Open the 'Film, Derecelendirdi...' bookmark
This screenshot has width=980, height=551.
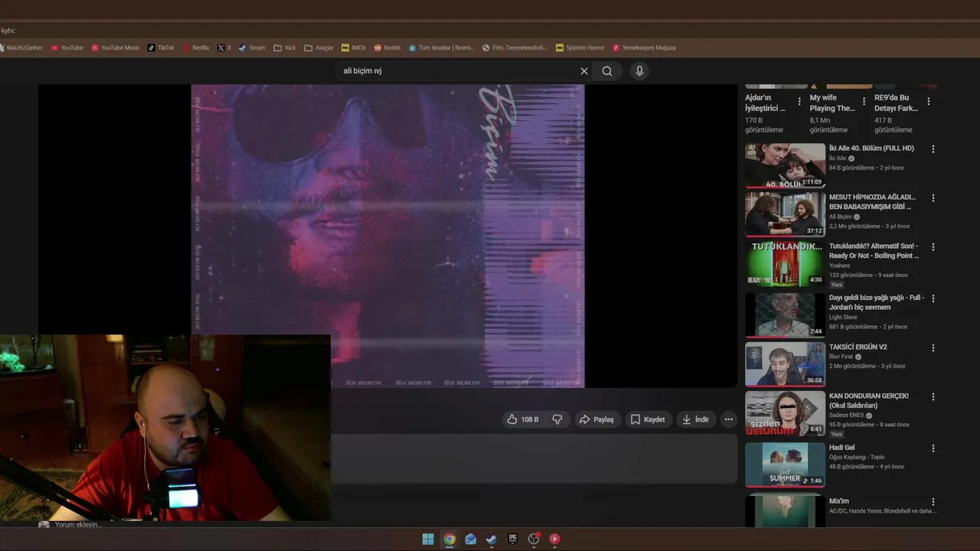(514, 47)
